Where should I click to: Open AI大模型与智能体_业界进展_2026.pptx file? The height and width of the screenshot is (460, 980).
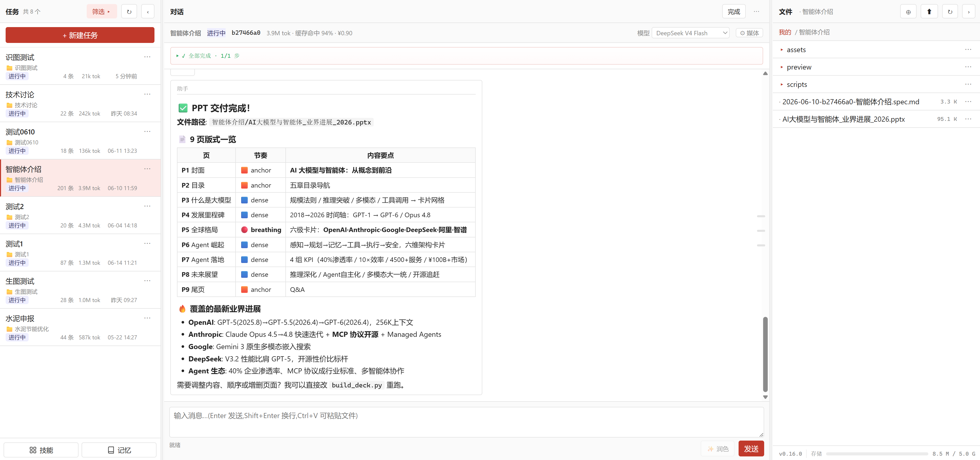(x=843, y=119)
